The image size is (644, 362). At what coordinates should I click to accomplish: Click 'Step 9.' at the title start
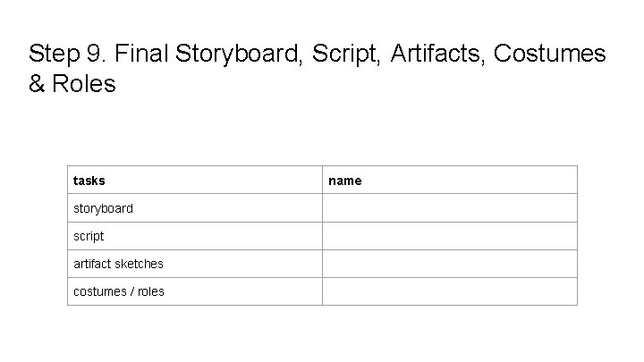(x=67, y=54)
